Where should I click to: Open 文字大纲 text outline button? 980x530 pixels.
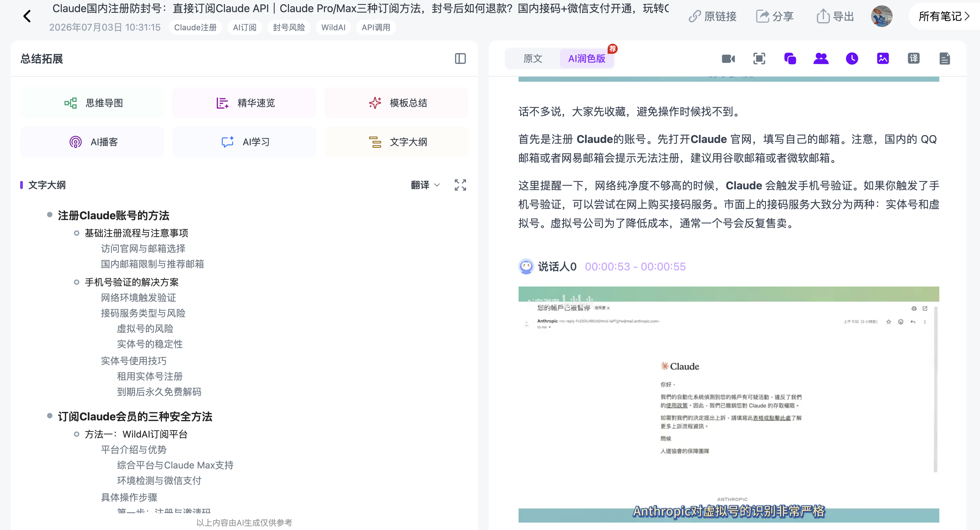click(x=397, y=142)
